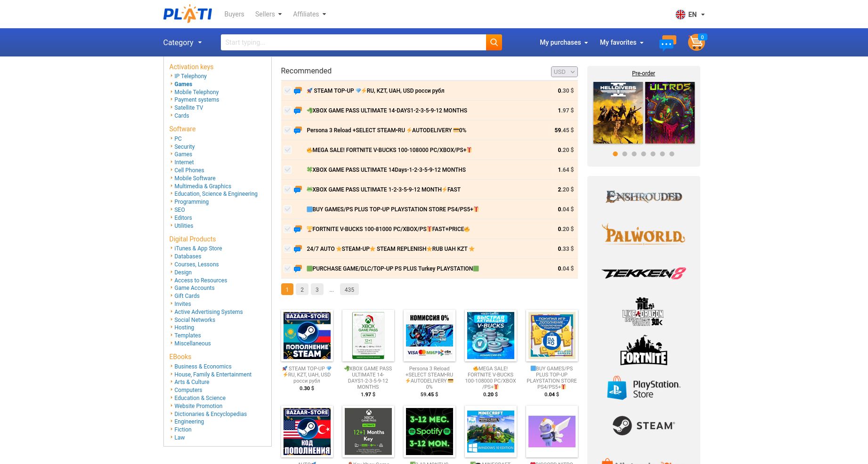Viewport: 868px width, 464px height.
Task: Open the chat messages icon
Action: pos(667,43)
